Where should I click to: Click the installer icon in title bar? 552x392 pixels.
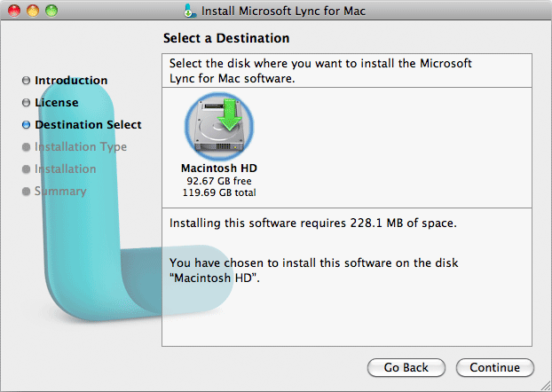(190, 11)
